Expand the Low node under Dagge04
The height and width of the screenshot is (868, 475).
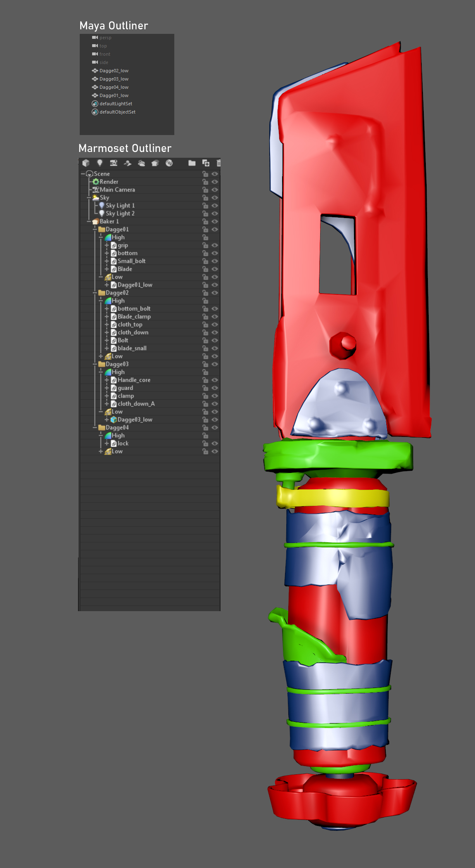(101, 451)
